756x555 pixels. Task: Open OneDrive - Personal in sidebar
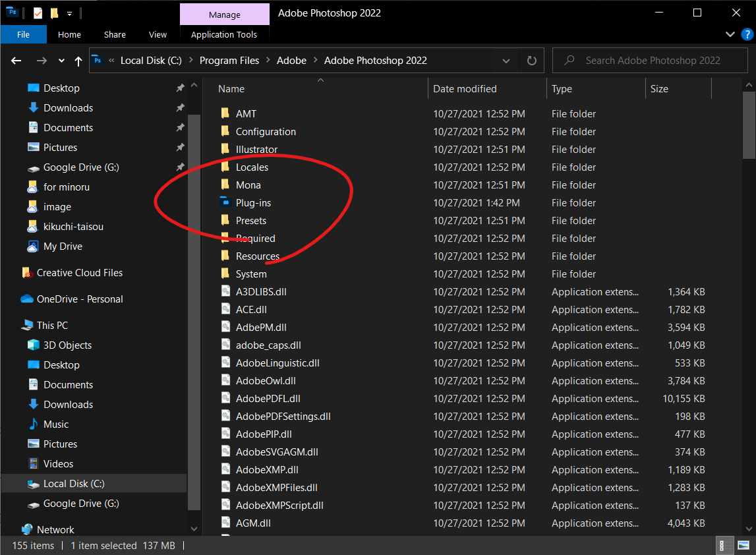click(x=80, y=299)
